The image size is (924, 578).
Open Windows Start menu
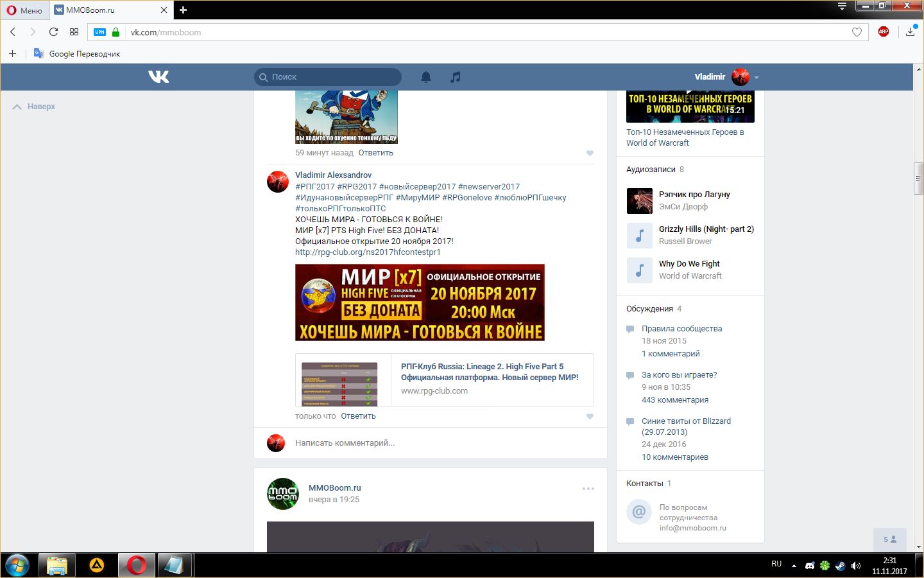coord(17,565)
